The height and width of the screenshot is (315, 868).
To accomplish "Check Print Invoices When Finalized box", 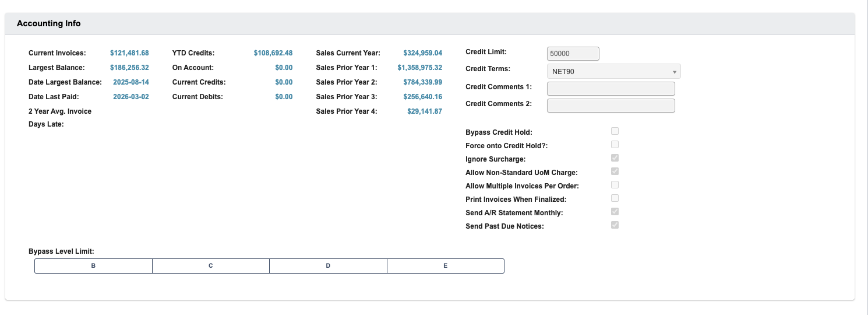I will coord(615,198).
